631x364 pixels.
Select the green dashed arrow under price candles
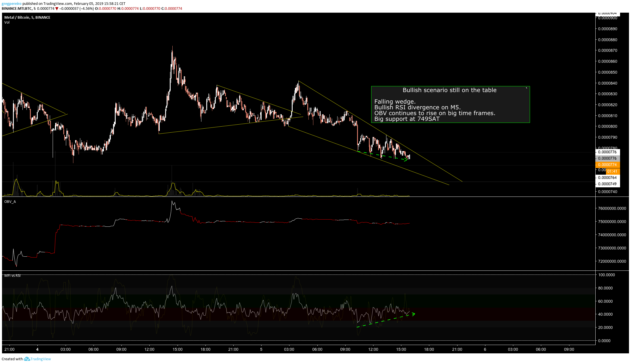383,156
